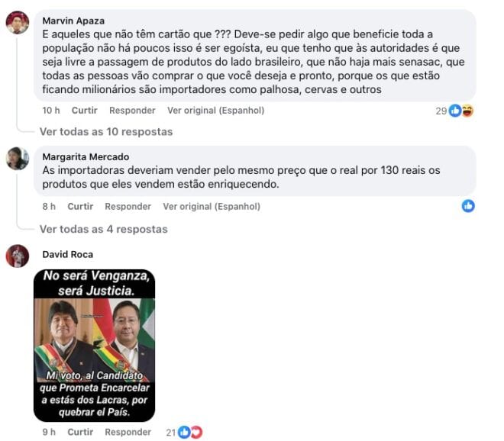This screenshot has width=504, height=441.
Task: Reply to Margarita Mercado's comment
Action: tap(128, 207)
